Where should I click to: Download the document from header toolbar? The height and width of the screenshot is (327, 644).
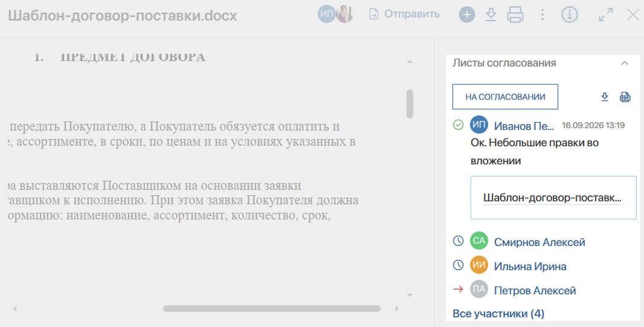click(491, 15)
